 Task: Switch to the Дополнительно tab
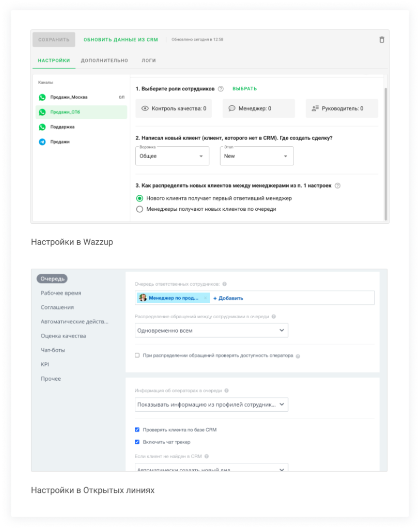tap(104, 60)
